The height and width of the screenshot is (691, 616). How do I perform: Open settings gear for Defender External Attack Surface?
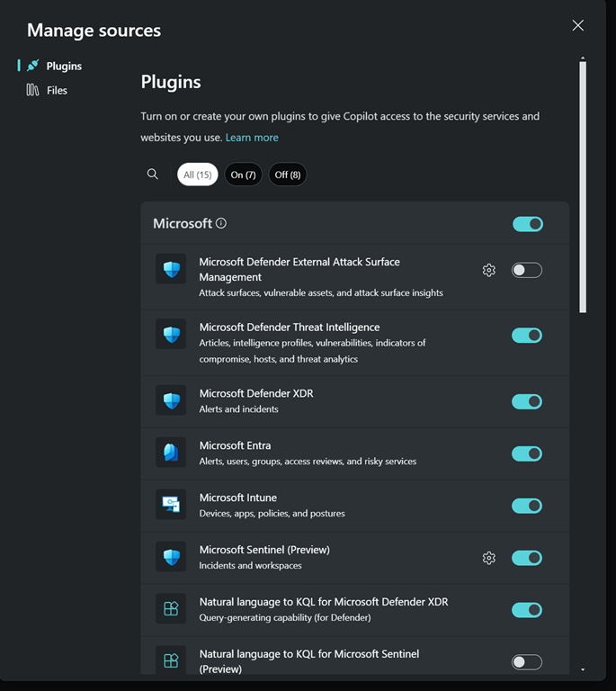[x=488, y=270]
